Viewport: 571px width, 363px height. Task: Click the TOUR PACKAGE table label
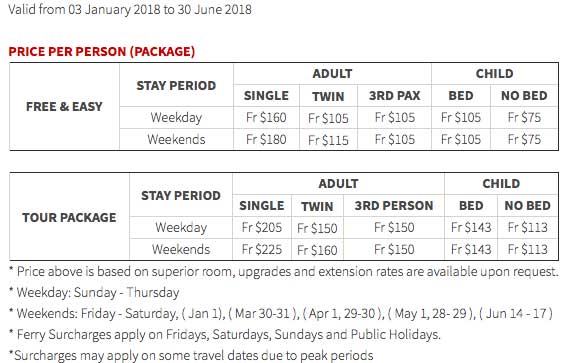[69, 217]
